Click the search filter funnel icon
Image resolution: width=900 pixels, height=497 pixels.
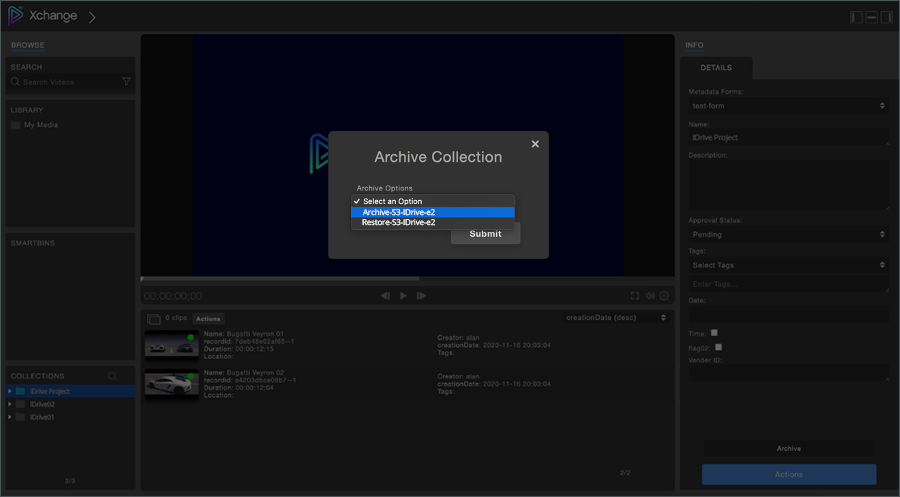point(127,82)
